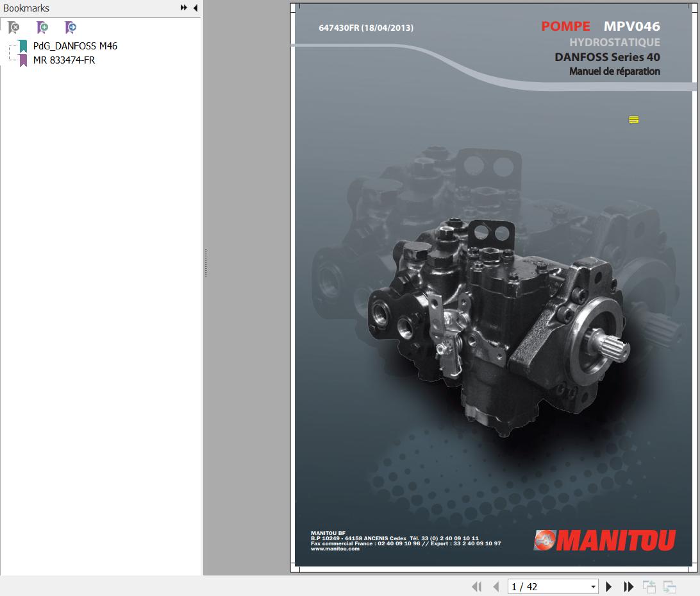Open the PdG_DANFOSS M46 bookmark
The image size is (700, 596).
(75, 46)
